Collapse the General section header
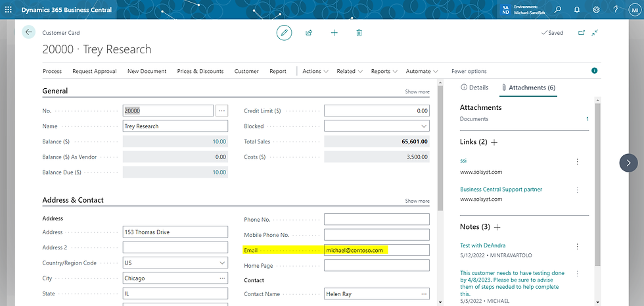 (x=55, y=91)
